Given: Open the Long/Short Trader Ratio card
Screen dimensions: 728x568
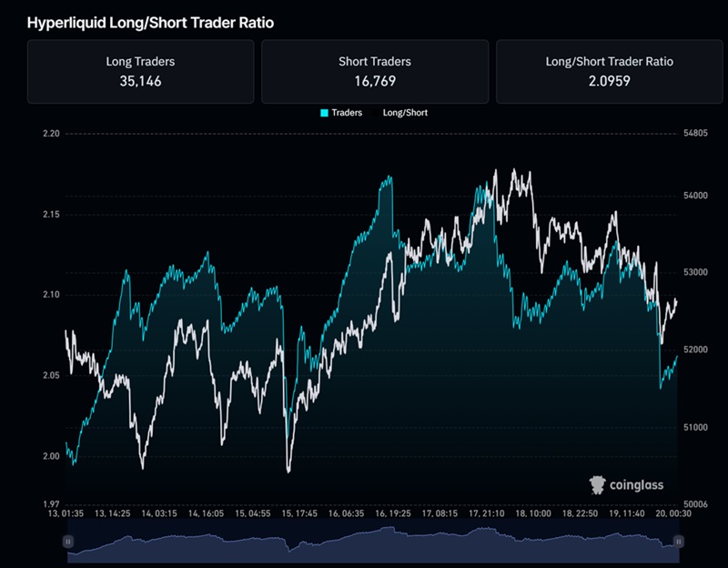Looking at the screenshot, I should (607, 71).
